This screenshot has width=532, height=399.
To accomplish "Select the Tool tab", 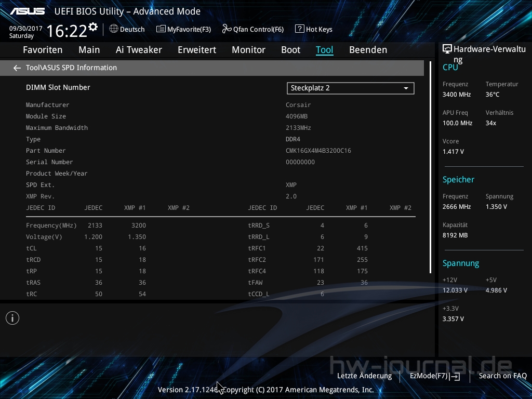I will coord(324,50).
